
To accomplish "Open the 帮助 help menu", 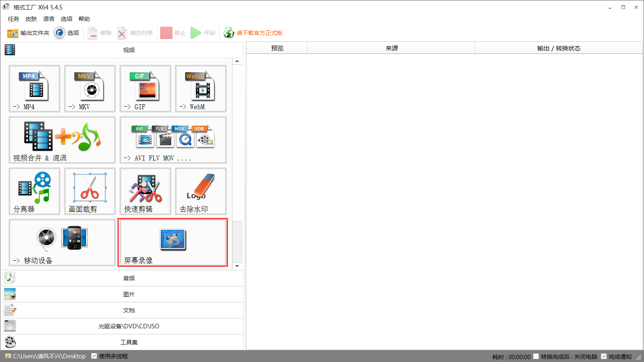I will (x=84, y=19).
